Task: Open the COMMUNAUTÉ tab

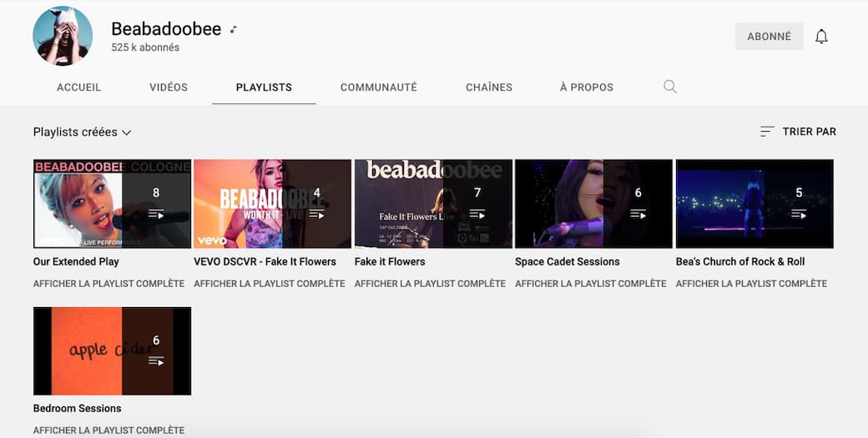Action: point(379,88)
